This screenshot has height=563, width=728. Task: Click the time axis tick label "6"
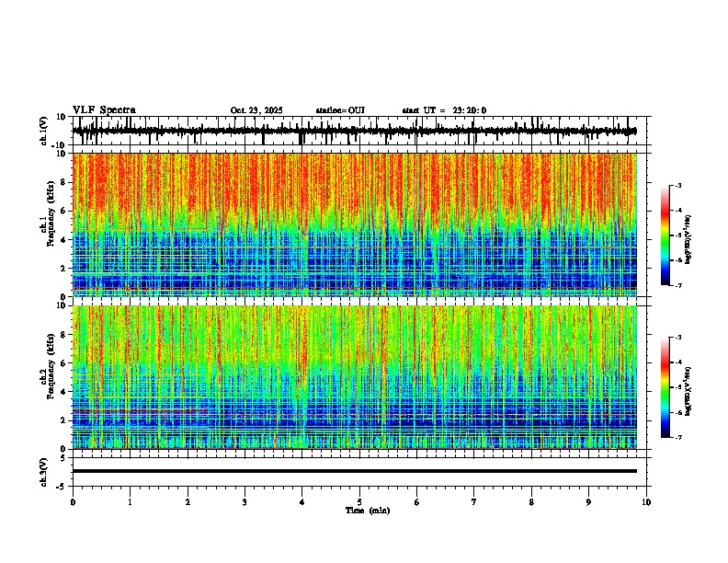point(417,502)
